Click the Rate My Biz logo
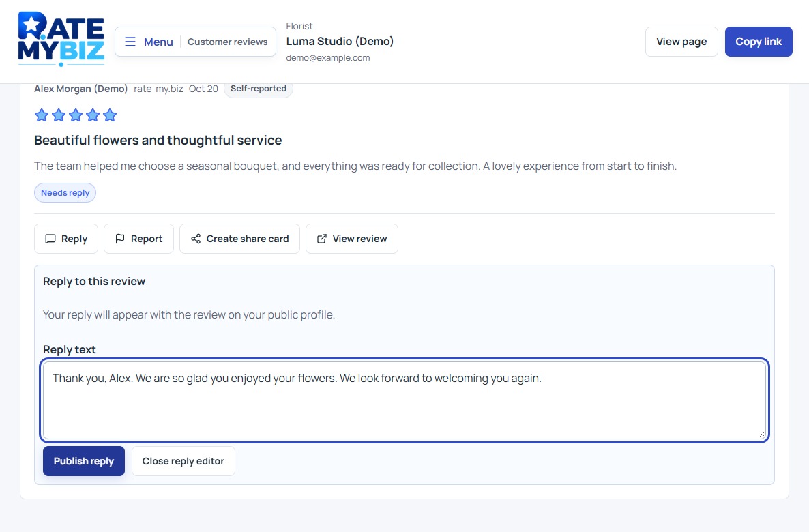809x532 pixels. (x=61, y=39)
